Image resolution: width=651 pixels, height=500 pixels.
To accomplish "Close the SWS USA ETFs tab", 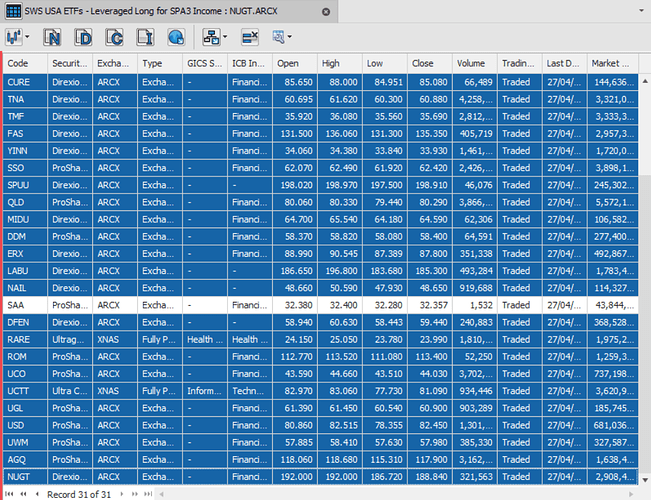I will (x=326, y=12).
